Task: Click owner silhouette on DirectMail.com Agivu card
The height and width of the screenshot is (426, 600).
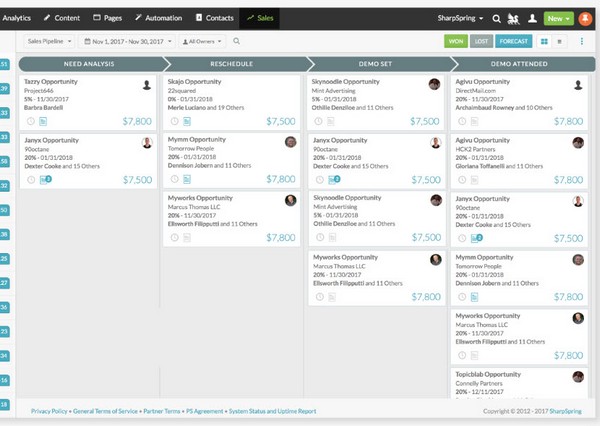Action: pos(578,85)
